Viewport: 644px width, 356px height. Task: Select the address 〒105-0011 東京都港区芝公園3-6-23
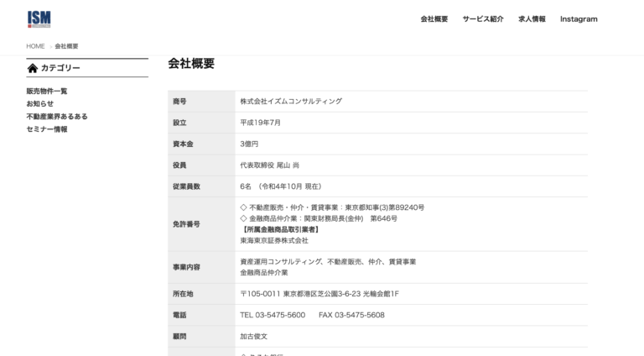(319, 294)
